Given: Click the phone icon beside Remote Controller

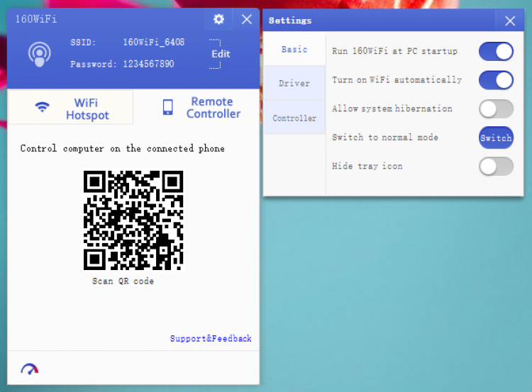Looking at the screenshot, I should click(168, 107).
